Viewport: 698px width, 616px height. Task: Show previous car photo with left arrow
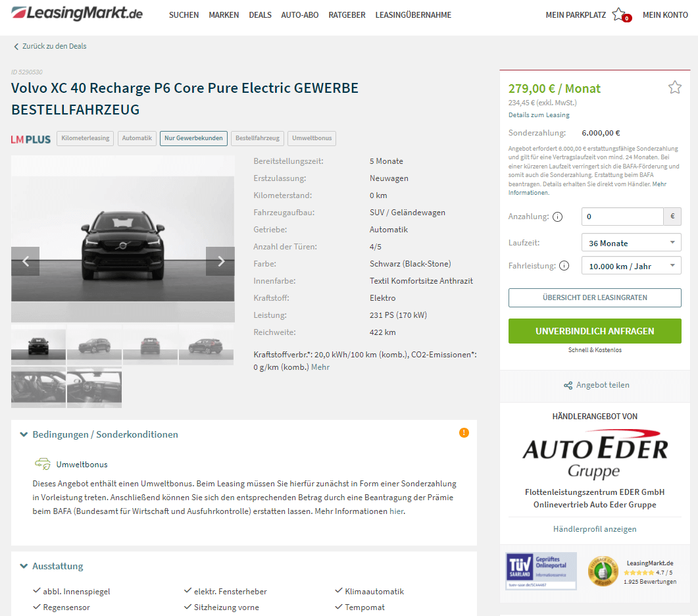point(26,261)
